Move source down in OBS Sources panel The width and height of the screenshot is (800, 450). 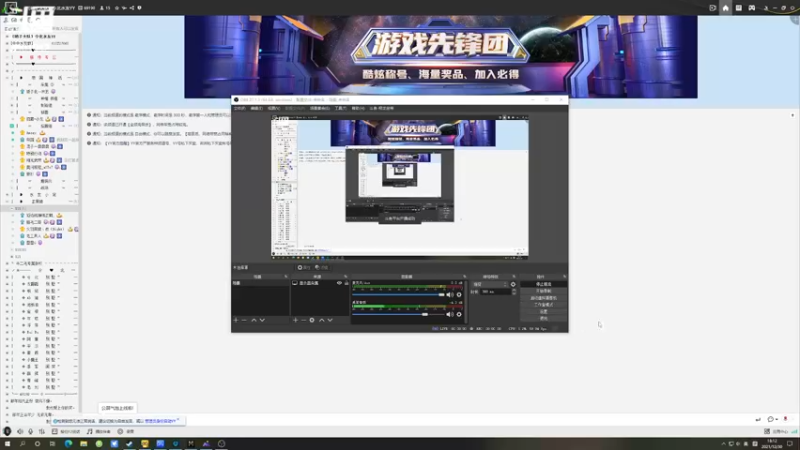330,320
